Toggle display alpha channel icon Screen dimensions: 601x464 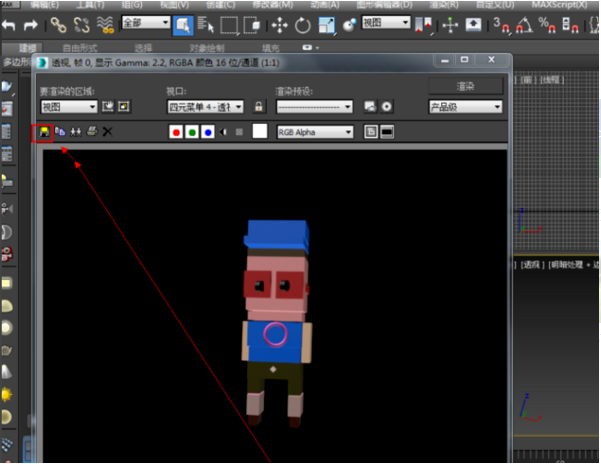[223, 132]
